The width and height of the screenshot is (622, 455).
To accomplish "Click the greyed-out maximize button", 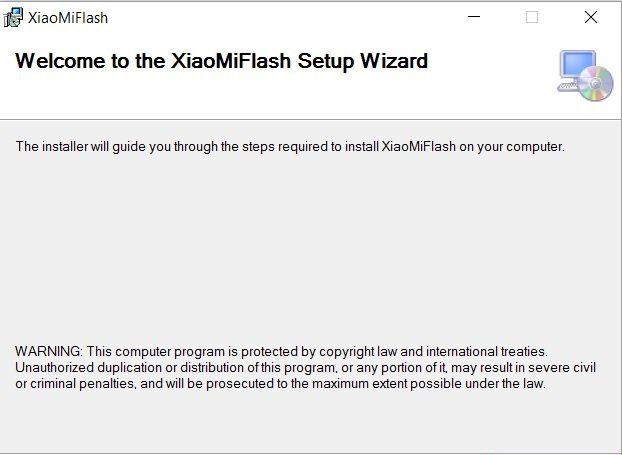I will point(532,17).
